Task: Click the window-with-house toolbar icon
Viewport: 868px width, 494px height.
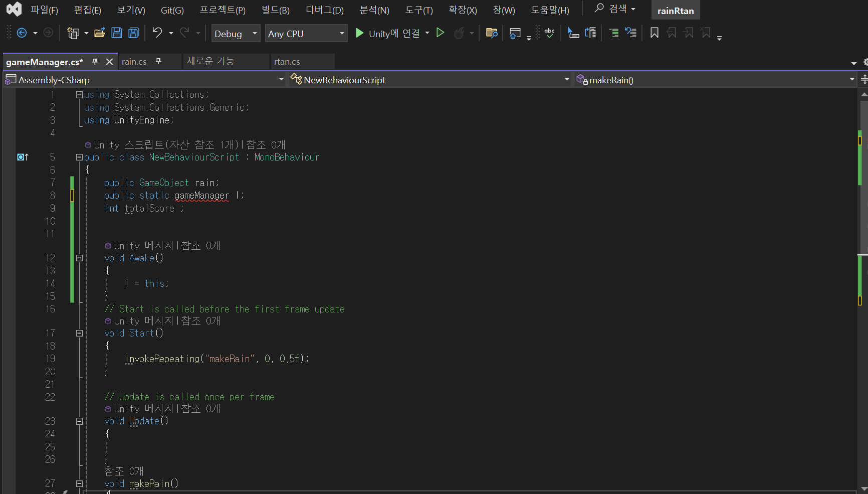Action: (x=515, y=33)
